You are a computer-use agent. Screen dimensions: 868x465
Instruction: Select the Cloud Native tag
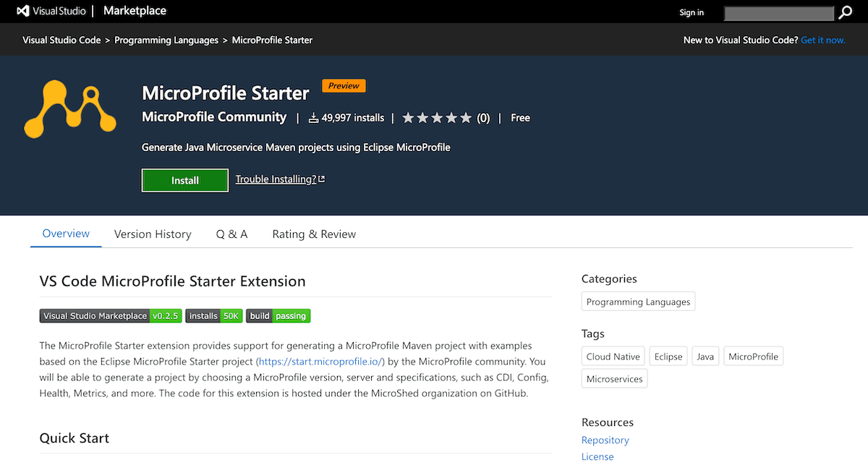[x=613, y=357]
